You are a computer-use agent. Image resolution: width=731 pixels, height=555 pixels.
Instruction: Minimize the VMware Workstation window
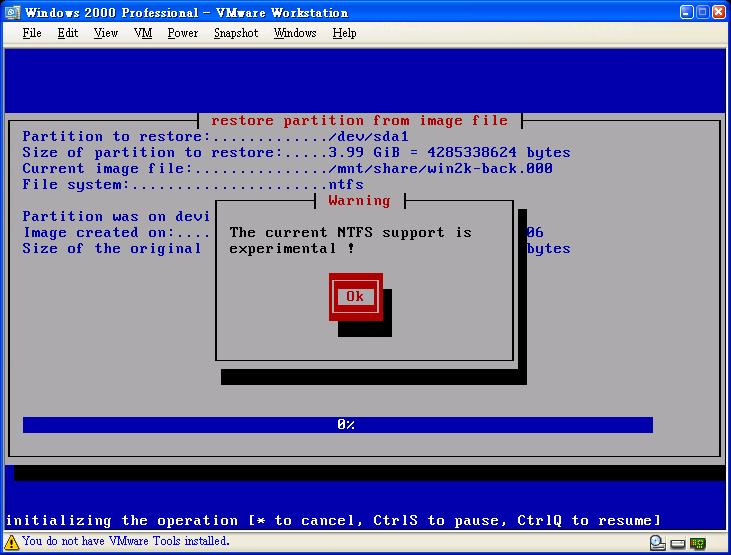[x=686, y=12]
